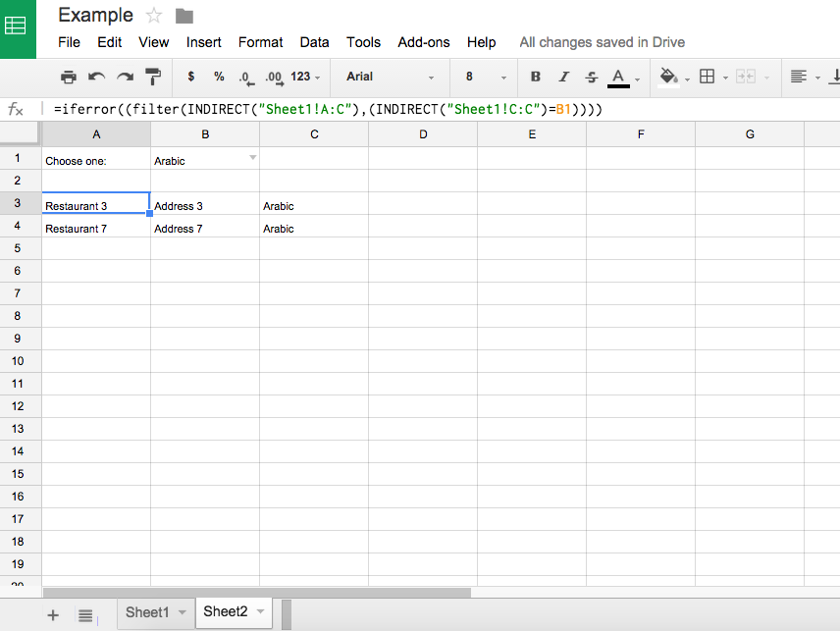Select the Sheet2 tab
The height and width of the screenshot is (631, 840).
tap(226, 611)
